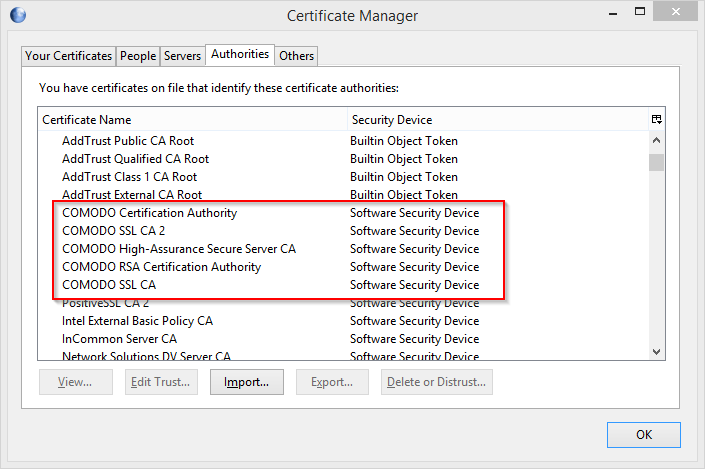
Task: Click the vertical scrollbar thumb
Action: coord(656,162)
